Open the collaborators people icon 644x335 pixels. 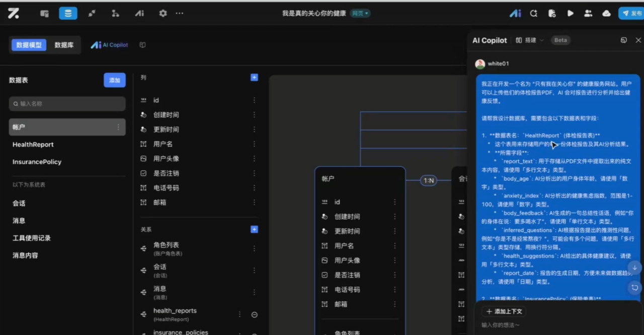[x=588, y=14]
